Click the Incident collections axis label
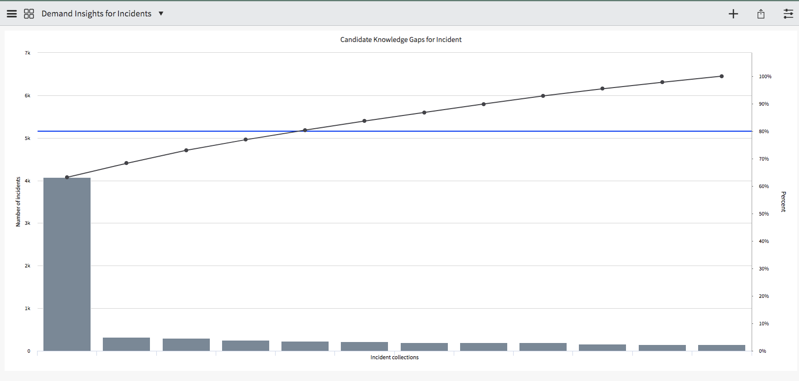The width and height of the screenshot is (799, 381). (x=394, y=358)
